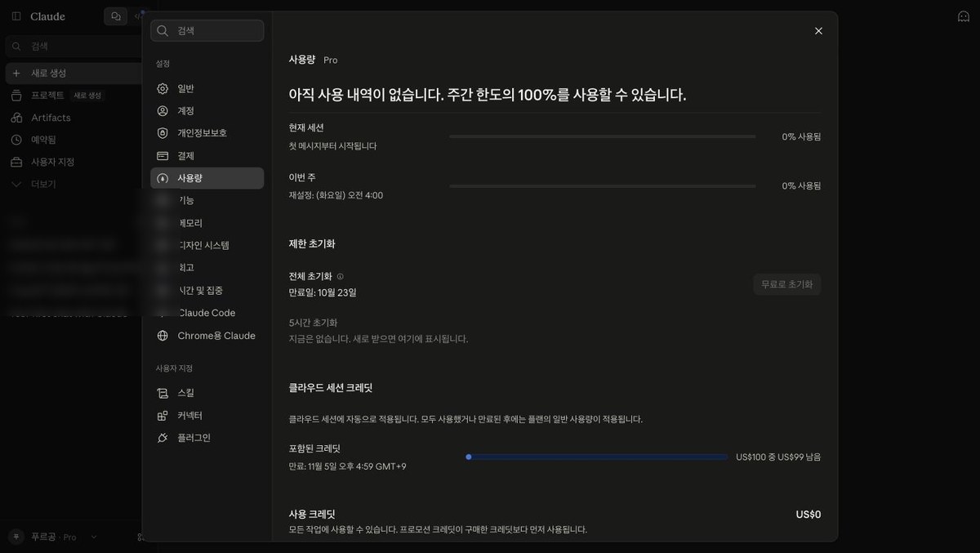Open the 푸르공 Pro account menu chevron
The image size is (980, 553).
[94, 537]
